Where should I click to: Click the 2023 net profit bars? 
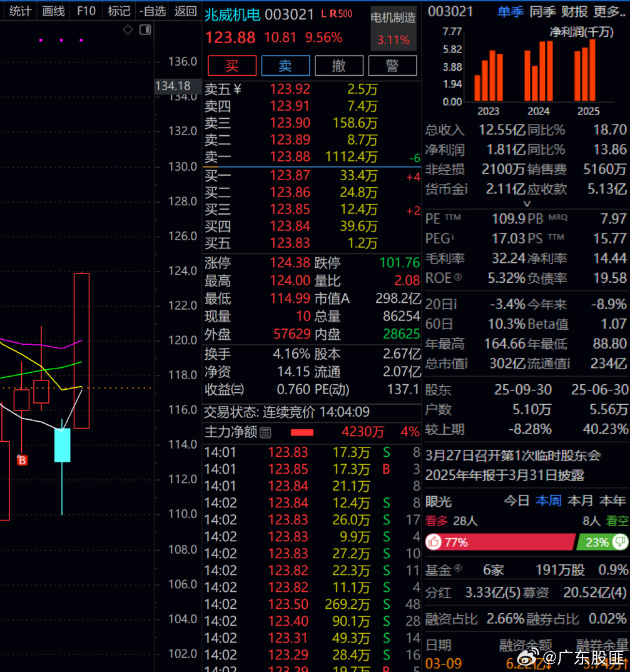[489, 76]
